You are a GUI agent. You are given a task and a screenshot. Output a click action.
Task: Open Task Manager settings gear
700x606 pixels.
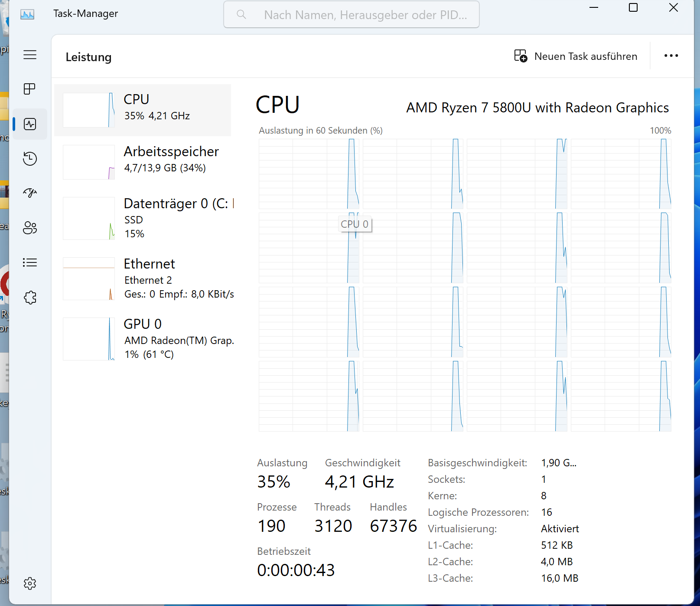click(30, 583)
